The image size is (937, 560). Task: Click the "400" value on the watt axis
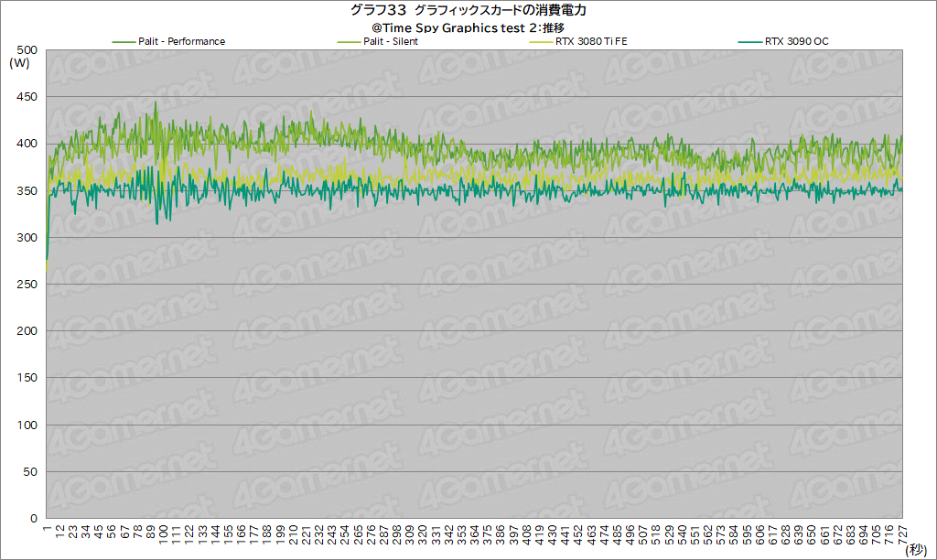(27, 144)
